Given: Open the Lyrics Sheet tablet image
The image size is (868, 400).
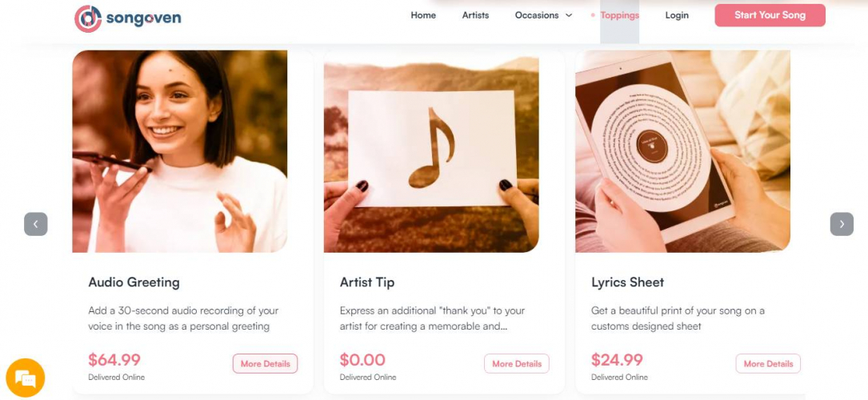Looking at the screenshot, I should [682, 151].
